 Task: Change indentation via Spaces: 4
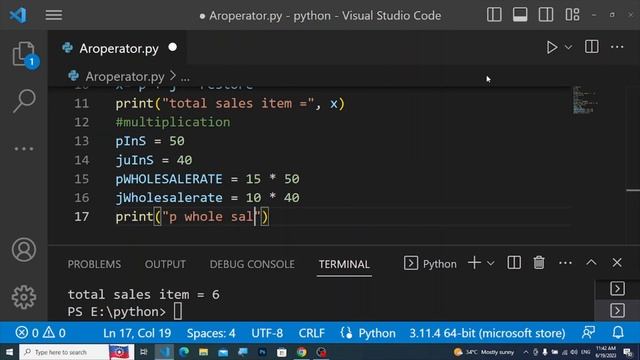(211, 333)
